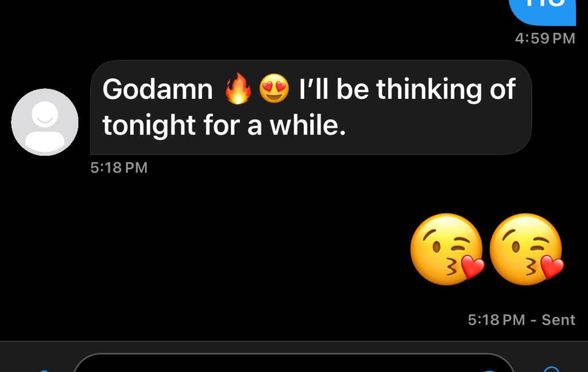This screenshot has width=588, height=372.
Task: Tap the blue icon left of input field
Action: click(x=44, y=370)
